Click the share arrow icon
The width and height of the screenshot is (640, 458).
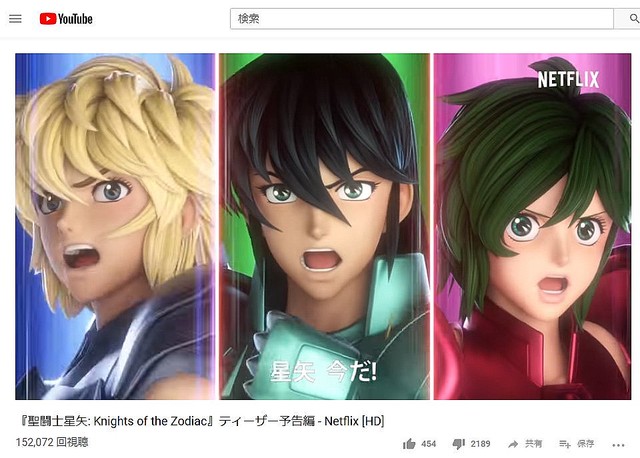click(x=513, y=444)
